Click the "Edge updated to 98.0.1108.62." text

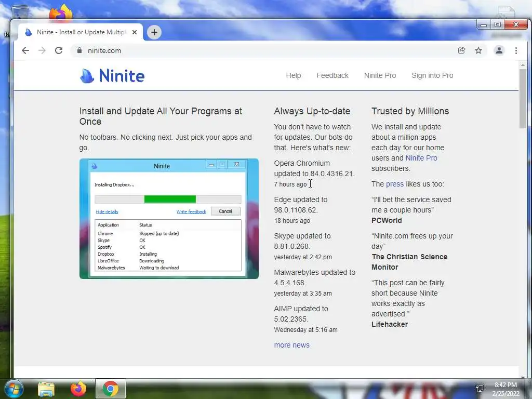301,205
